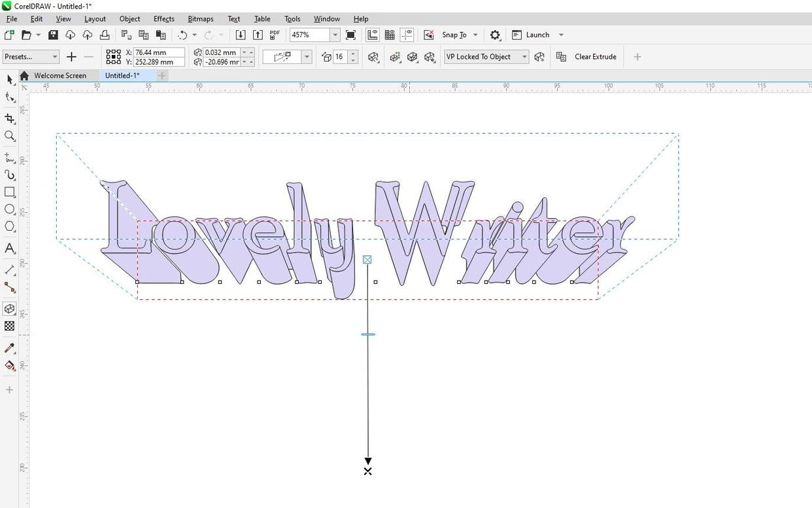Select the Pick tool
The width and height of the screenshot is (812, 508).
[9, 79]
